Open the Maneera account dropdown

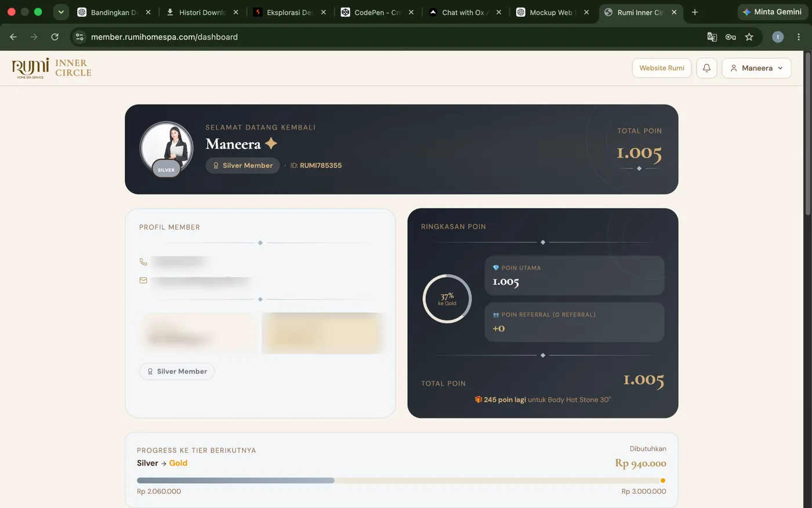click(756, 68)
